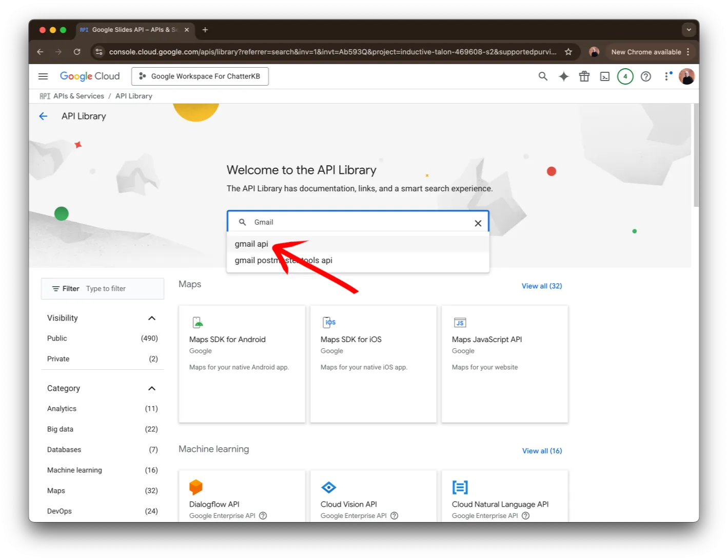Open the Gemini sparkle assistant icon
Screen dimensions: 728x560
click(x=564, y=76)
